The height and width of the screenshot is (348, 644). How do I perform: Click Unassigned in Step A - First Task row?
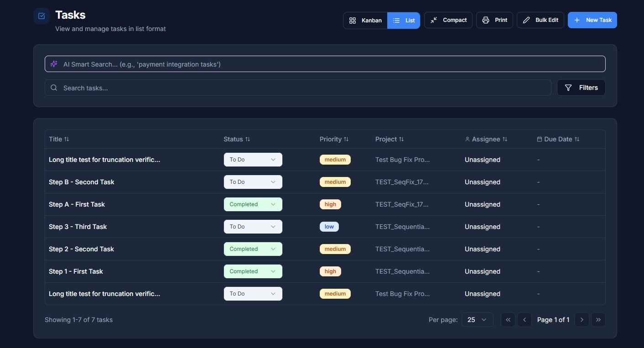point(483,204)
